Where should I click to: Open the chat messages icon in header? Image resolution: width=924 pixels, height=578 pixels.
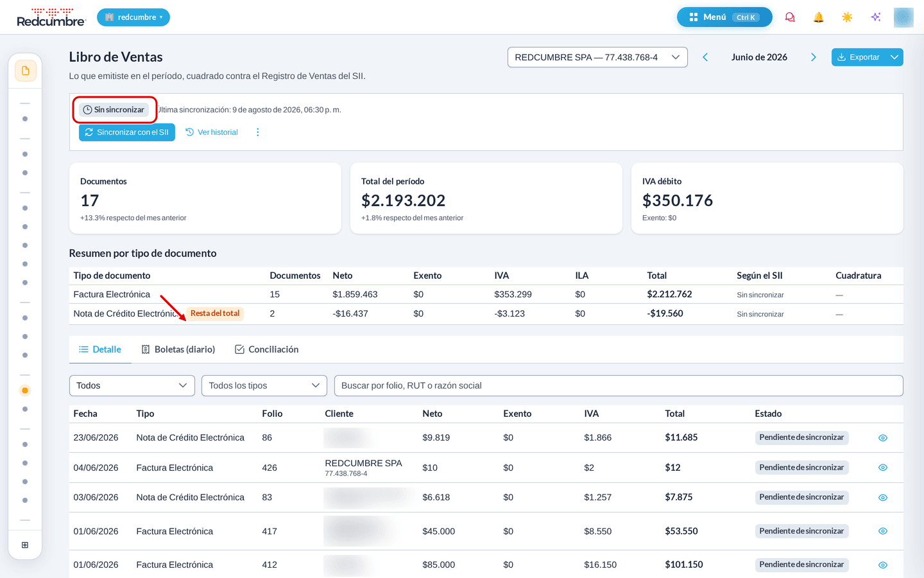790,17
